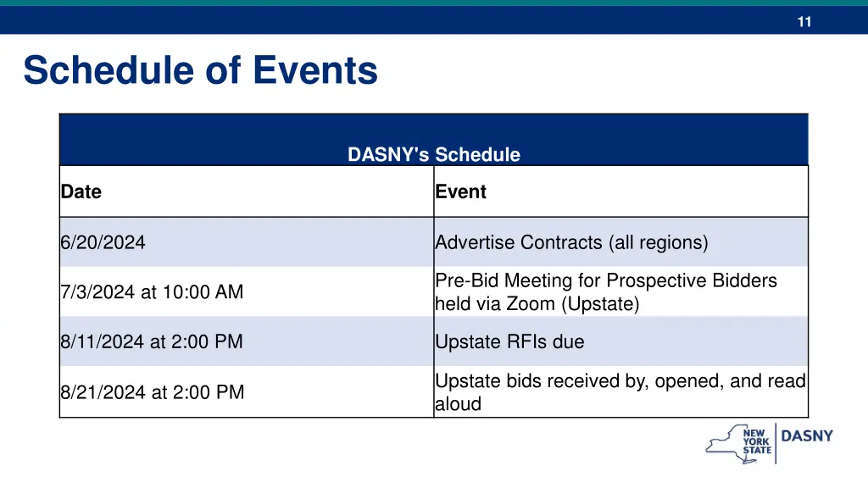Click the word Zoom in the event text

tap(530, 303)
